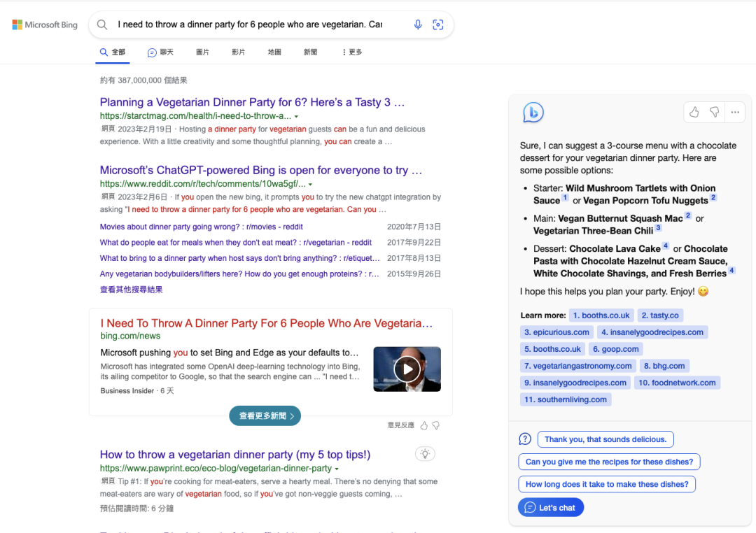This screenshot has height=533, width=756.
Task: Thumbs up the news feedback (意見反應)
Action: tap(423, 425)
